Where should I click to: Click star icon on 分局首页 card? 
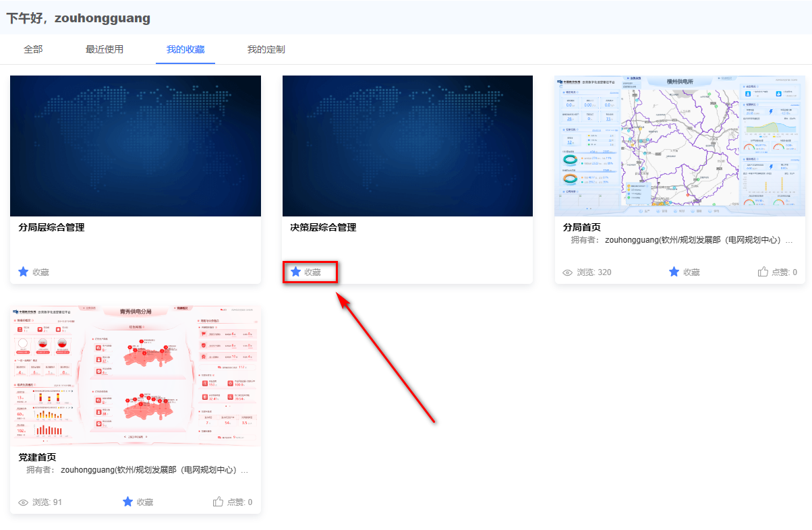[x=674, y=272]
